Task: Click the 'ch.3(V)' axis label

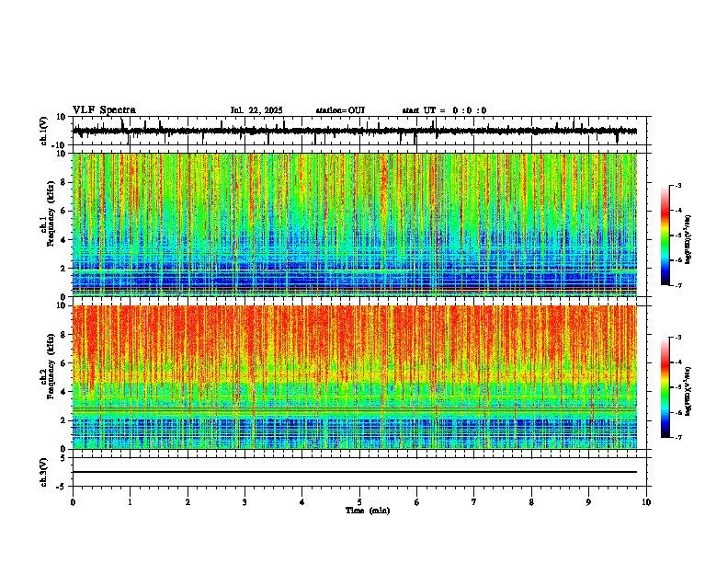Action: click(44, 472)
